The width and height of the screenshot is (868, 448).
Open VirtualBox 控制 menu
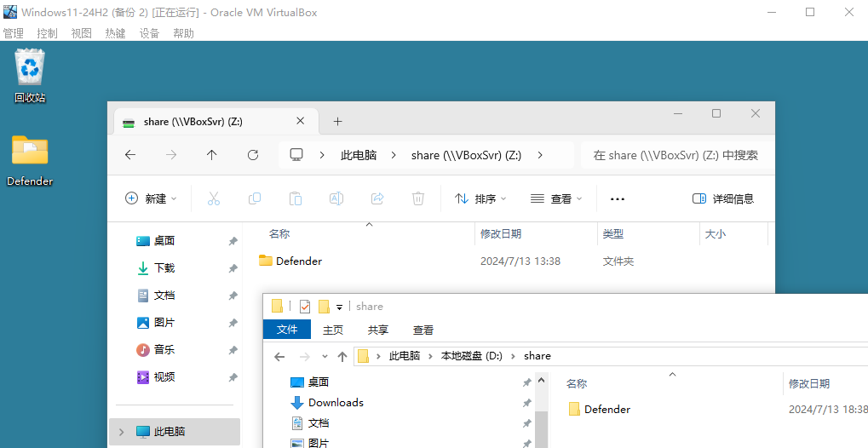47,33
